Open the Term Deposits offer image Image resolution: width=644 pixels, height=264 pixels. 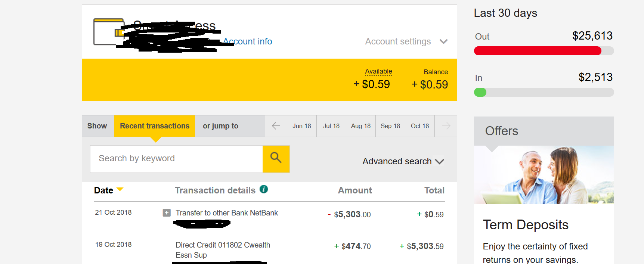(544, 175)
